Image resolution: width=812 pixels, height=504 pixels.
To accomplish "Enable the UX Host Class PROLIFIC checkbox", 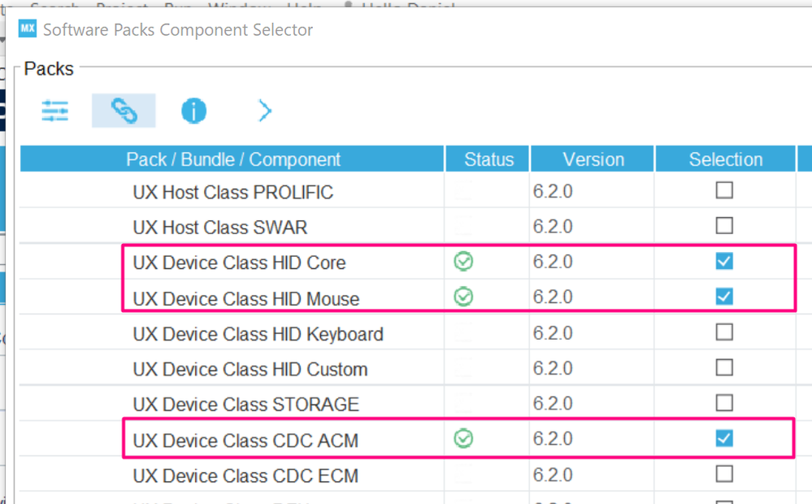I will tap(724, 191).
